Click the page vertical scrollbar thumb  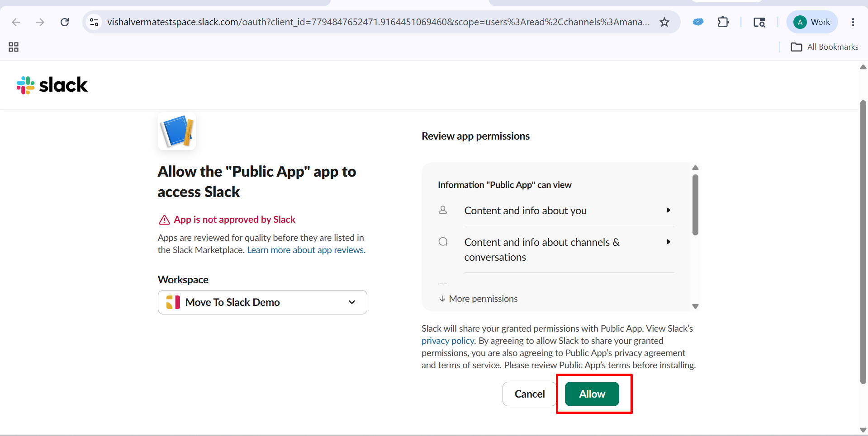tap(863, 242)
